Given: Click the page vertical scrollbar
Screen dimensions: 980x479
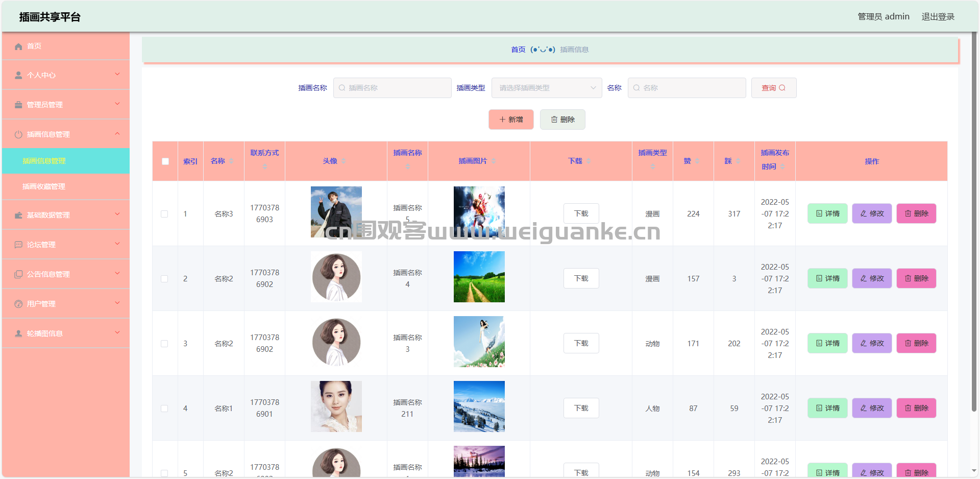Looking at the screenshot, I should 974,222.
